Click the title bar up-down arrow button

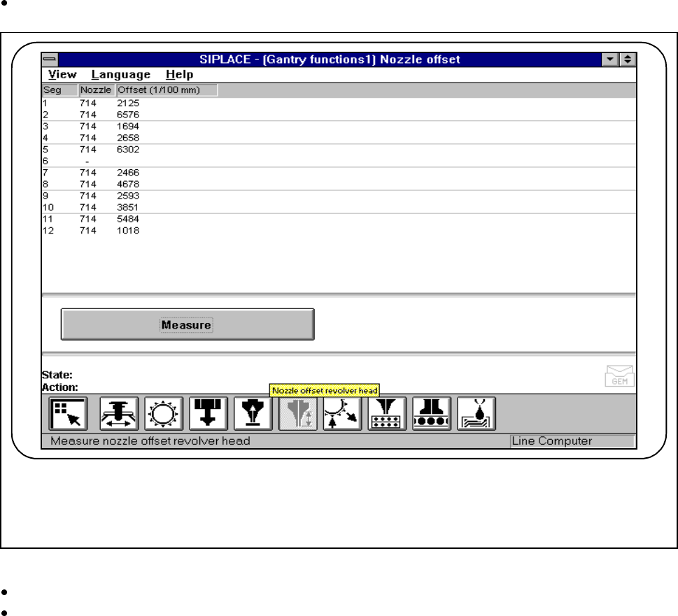(628, 59)
